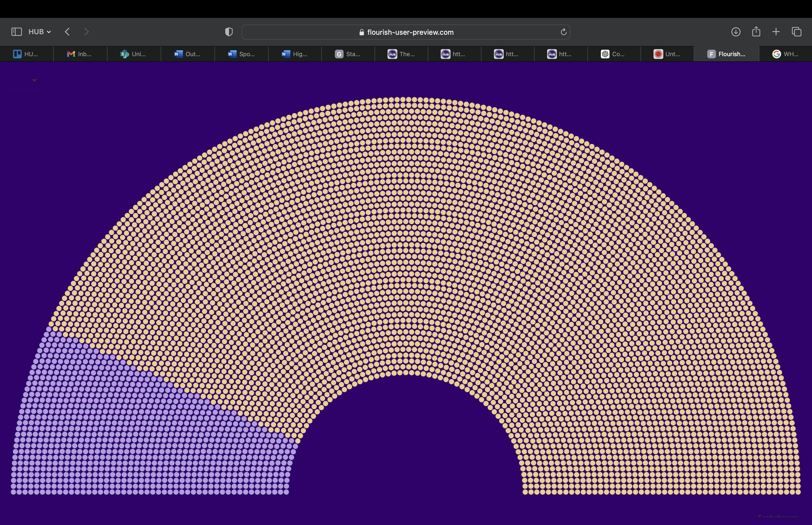Toggle the Safari sidebar panel
812x525 pixels.
pyautogui.click(x=16, y=32)
